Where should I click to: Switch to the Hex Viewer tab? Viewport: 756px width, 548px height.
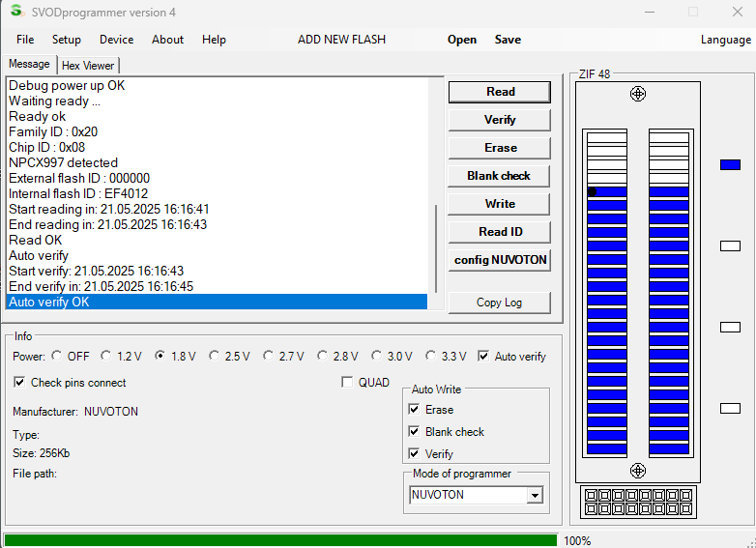tap(88, 66)
